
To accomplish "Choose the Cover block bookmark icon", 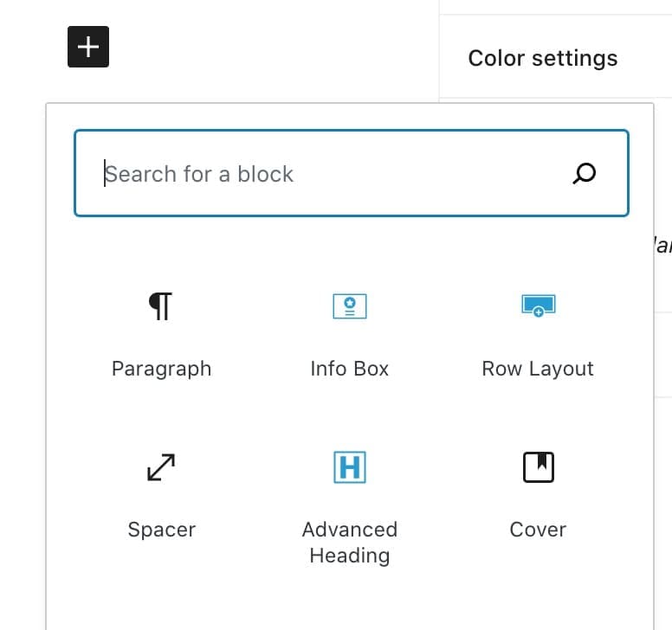I will [539, 467].
